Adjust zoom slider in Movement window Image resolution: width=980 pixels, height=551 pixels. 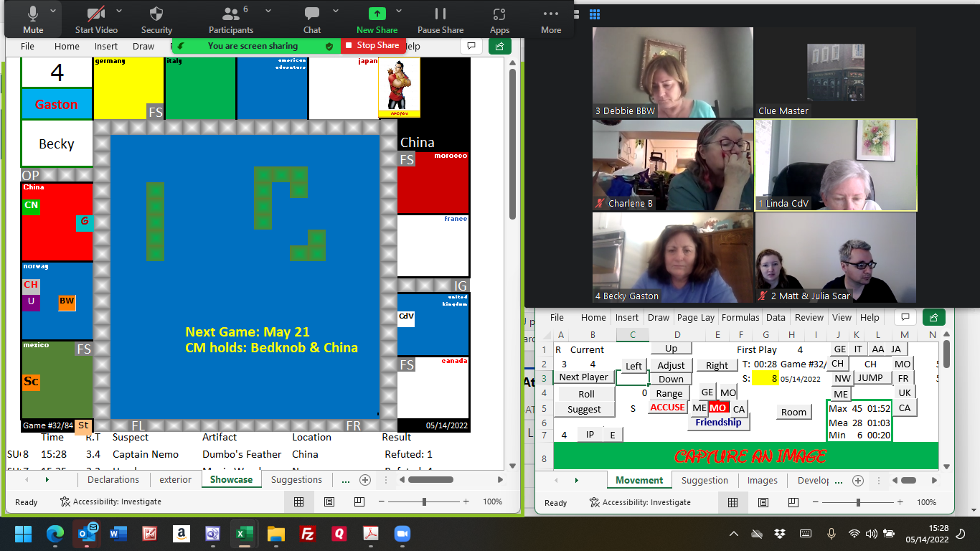[x=858, y=502]
